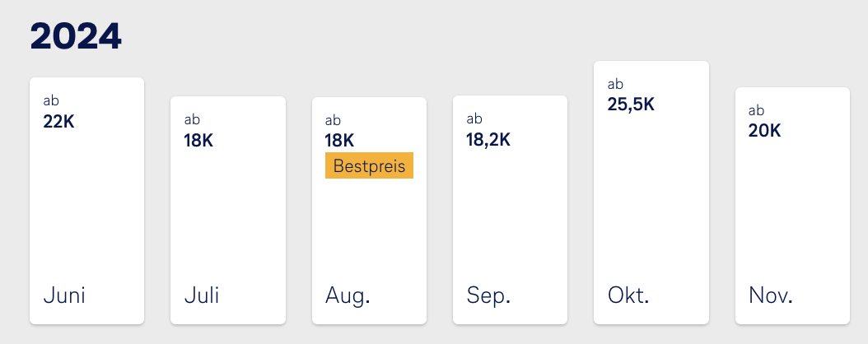Click the Juni month label
Viewport: 868px width, 344px height.
(64, 295)
